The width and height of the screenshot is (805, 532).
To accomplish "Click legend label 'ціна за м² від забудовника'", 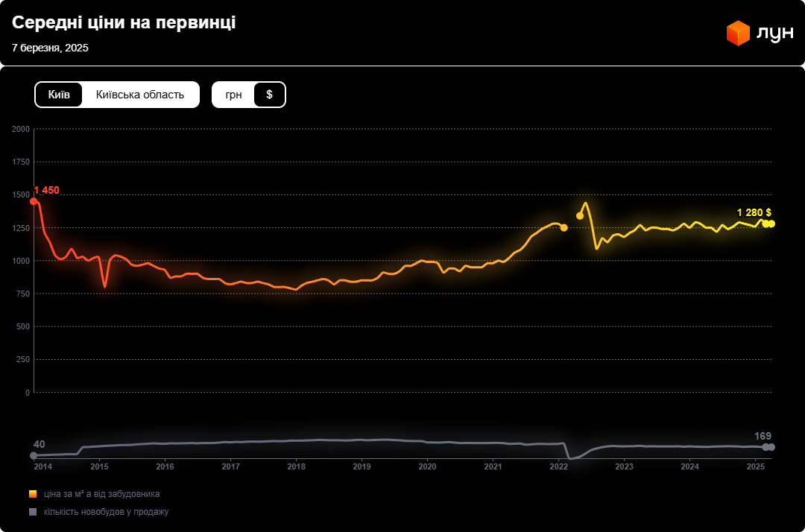I will coord(101,494).
